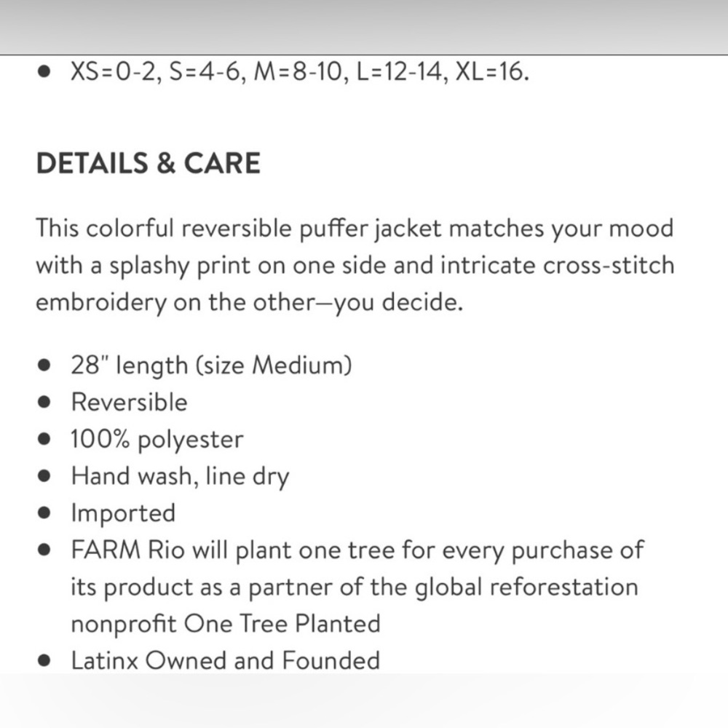Click the Imported list entry
This screenshot has width=728, height=728.
click(123, 513)
